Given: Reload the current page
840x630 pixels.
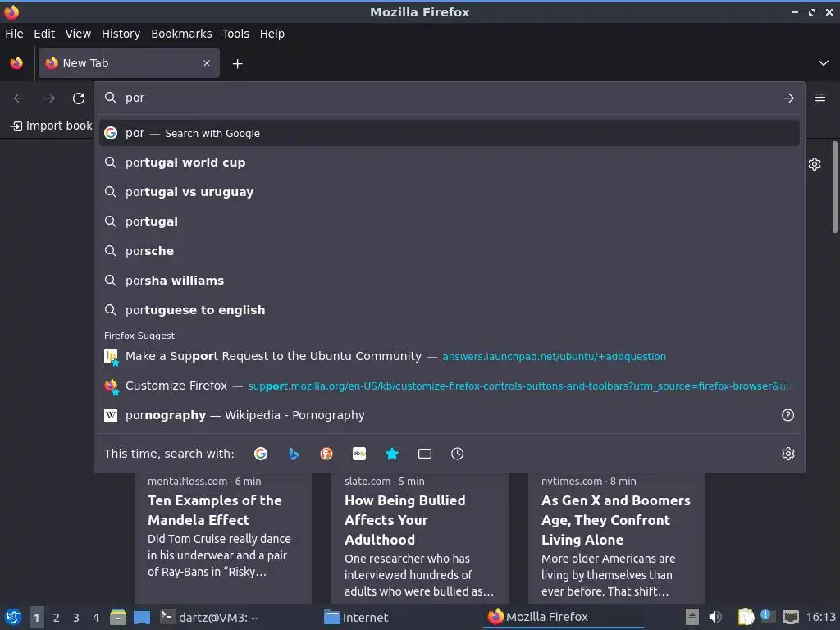Looking at the screenshot, I should (79, 98).
